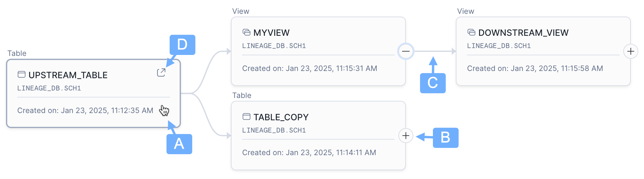Click the view icon beside DOWNSTREAM_VIEW
The image size is (644, 179).
pyautogui.click(x=471, y=32)
